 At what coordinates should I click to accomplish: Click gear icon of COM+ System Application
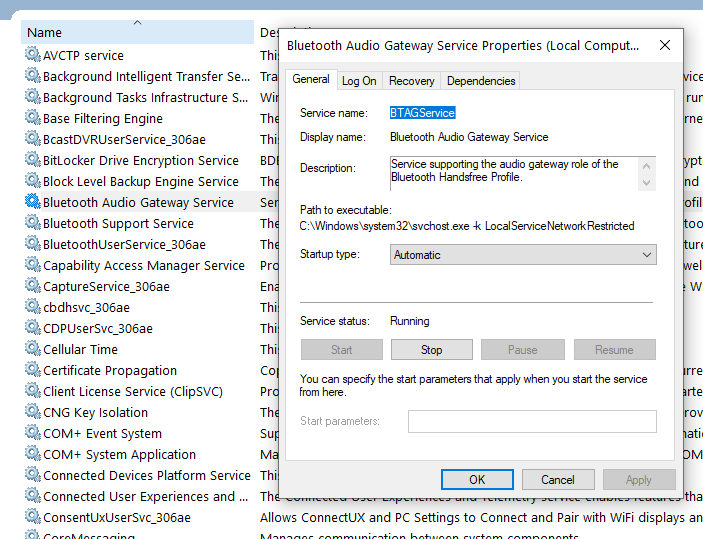click(x=33, y=454)
